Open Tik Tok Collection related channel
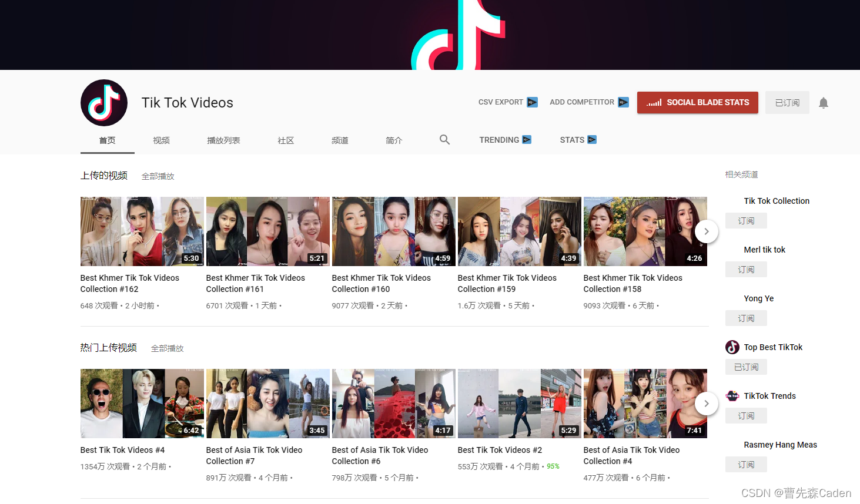Screen dimensions: 860x504 tap(777, 201)
